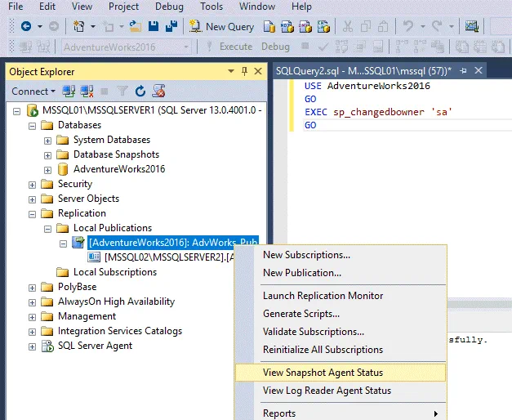Choose Launch Replication Monitor from context menu
Viewport: 512px width, 420px height.
point(323,296)
